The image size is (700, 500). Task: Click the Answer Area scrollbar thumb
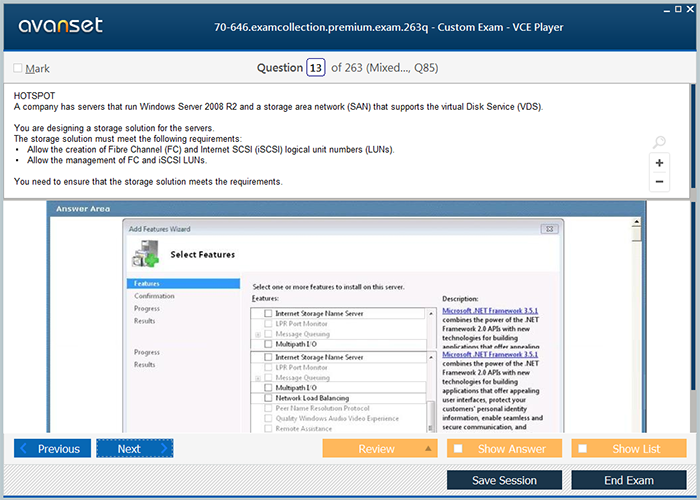coord(637,233)
